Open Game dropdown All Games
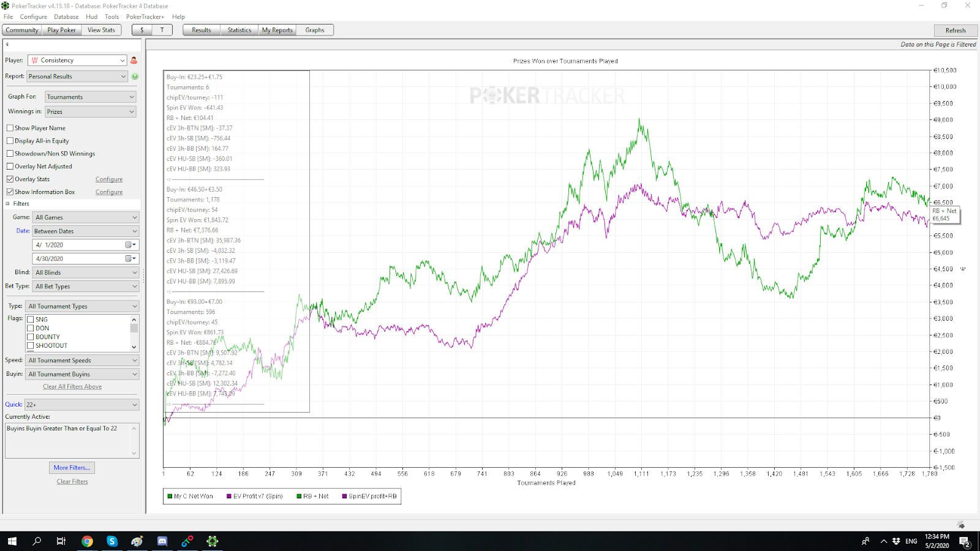 click(86, 217)
